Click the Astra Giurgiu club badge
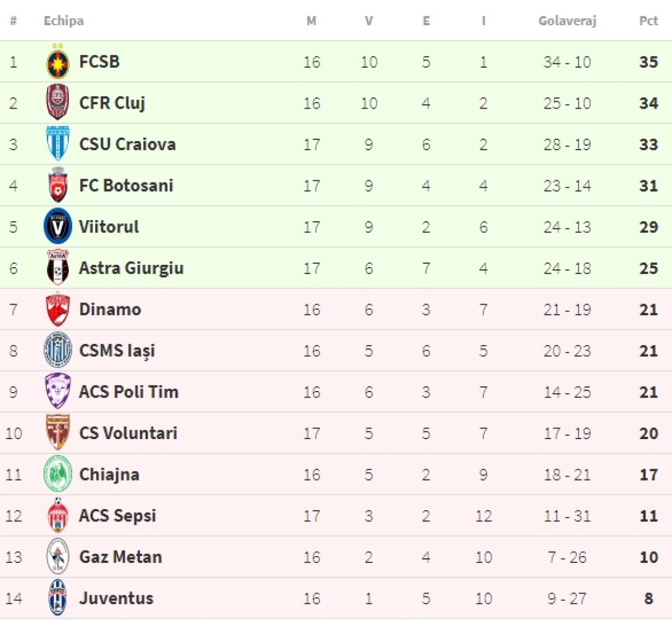The height and width of the screenshot is (634, 672). pos(58,268)
